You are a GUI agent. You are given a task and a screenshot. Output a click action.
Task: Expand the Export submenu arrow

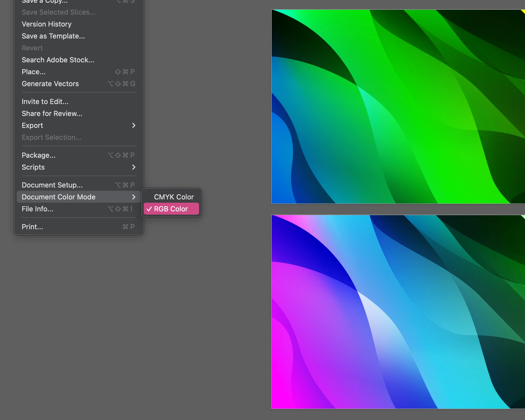[133, 125]
